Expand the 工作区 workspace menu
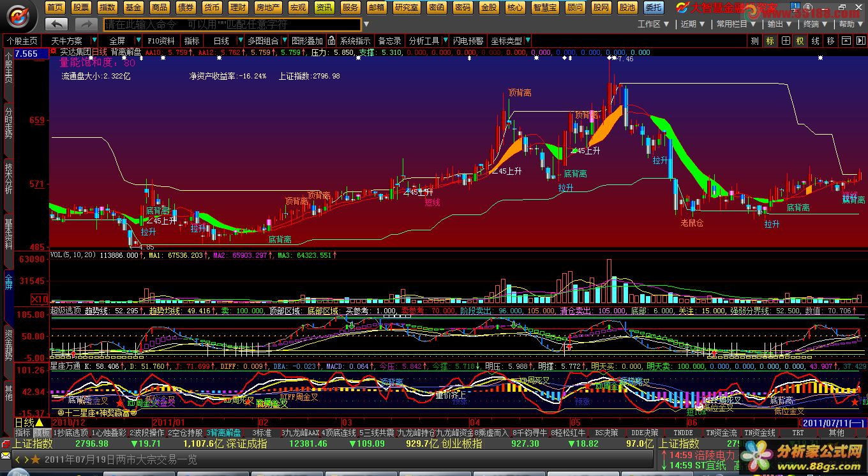This screenshot has width=868, height=476. tap(654, 24)
